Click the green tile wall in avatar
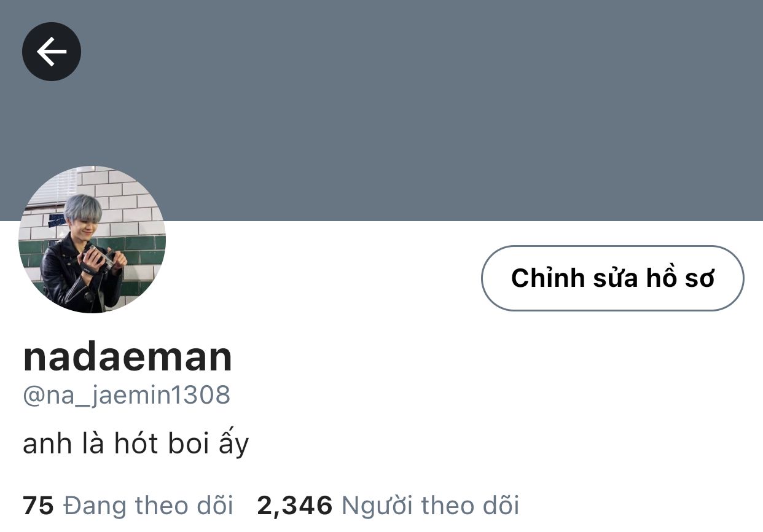 141,251
